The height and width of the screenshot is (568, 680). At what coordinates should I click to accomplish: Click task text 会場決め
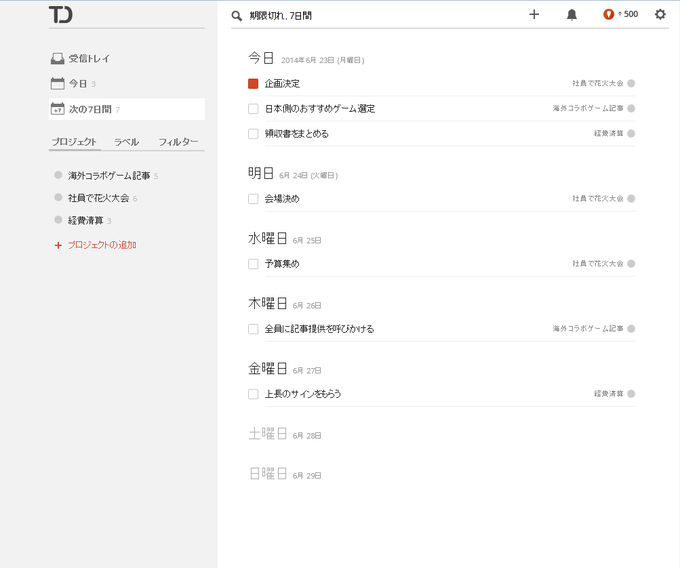point(282,199)
